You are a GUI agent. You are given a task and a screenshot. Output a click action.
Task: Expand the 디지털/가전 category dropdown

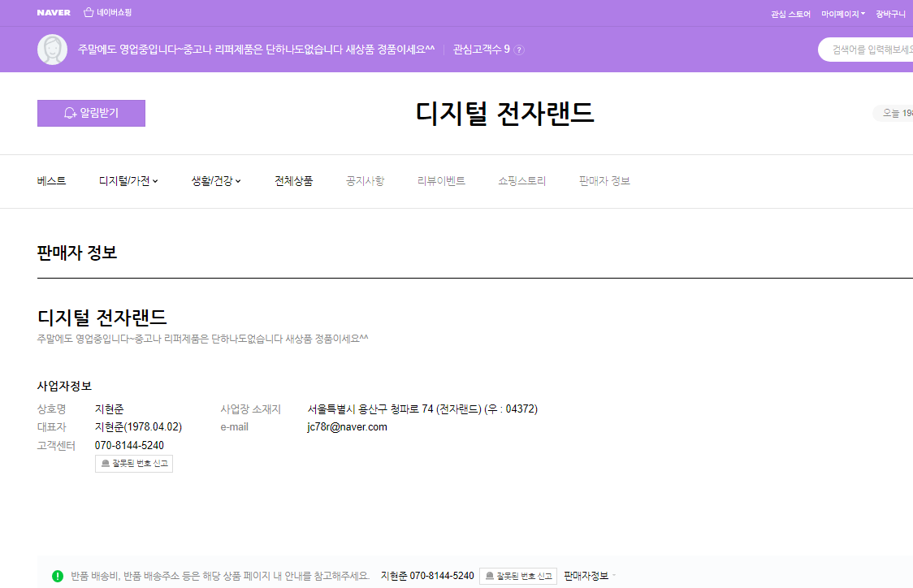(128, 181)
